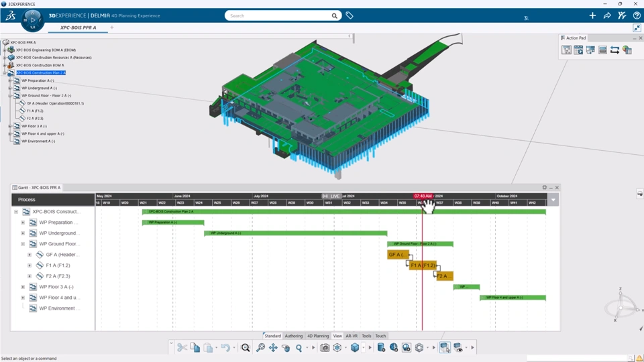Click the GF A task bar in Gantt
Screen dimensions: 644x362
pos(398,255)
